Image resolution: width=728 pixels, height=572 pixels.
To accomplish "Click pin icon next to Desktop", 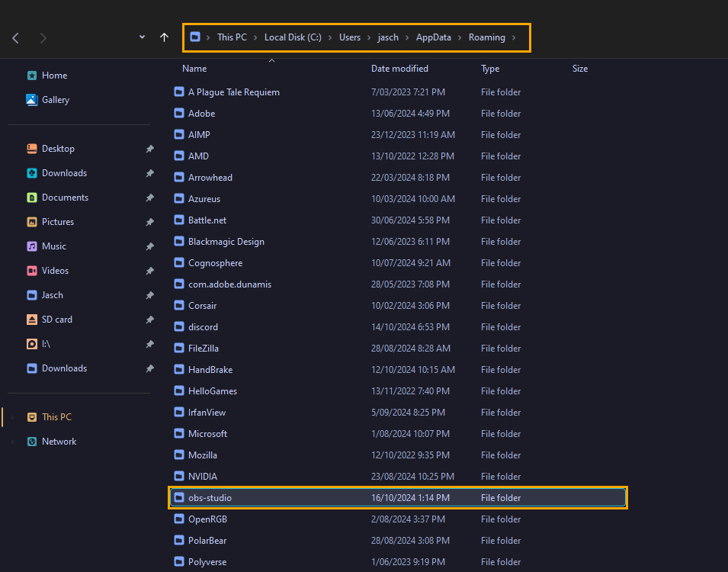I will point(149,149).
